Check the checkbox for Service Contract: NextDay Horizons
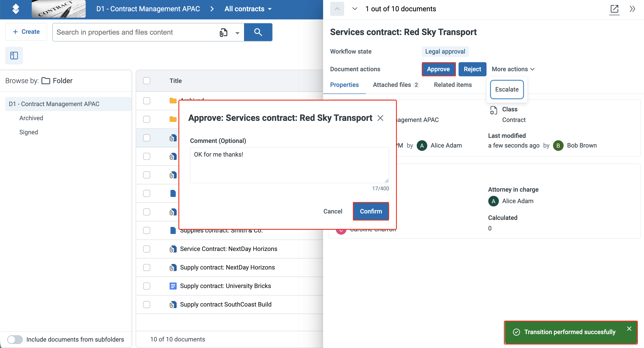644x348 pixels. 147,249
